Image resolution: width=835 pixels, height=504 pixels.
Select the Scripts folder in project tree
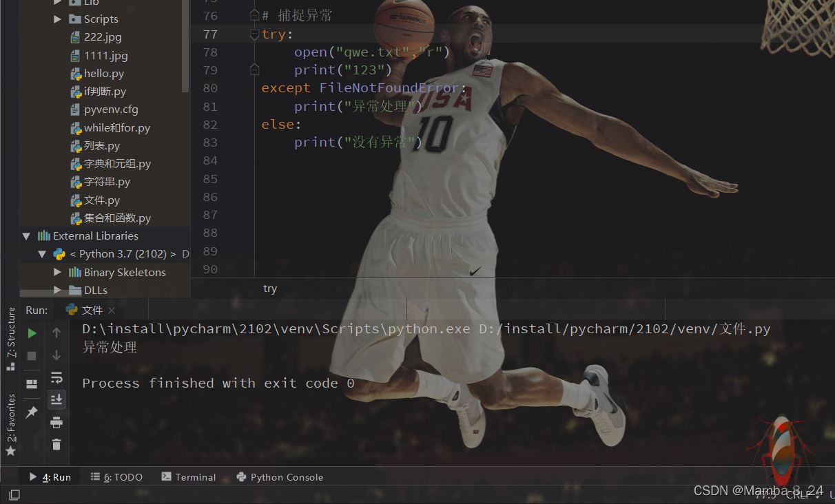101,19
